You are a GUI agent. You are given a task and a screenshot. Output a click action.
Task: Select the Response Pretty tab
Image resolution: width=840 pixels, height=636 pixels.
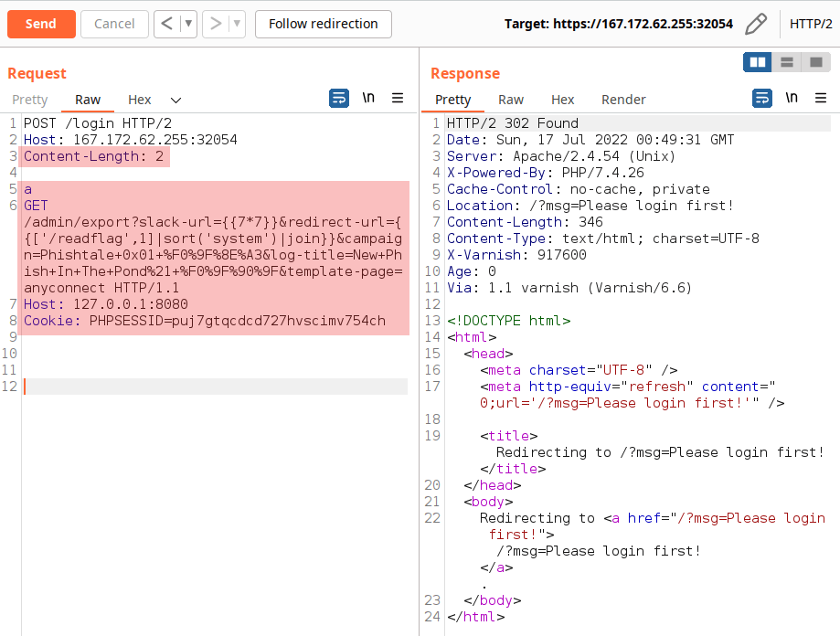pyautogui.click(x=452, y=100)
